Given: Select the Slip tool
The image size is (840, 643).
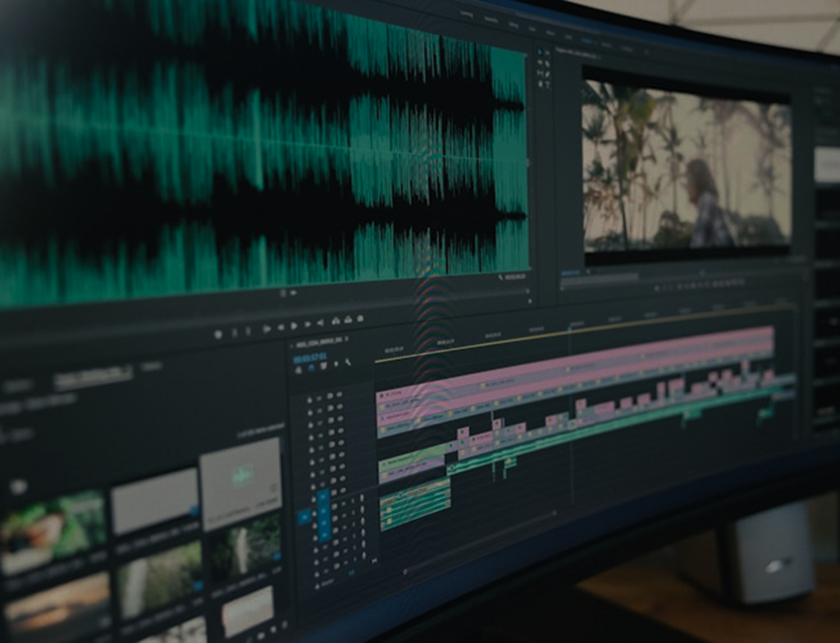Looking at the screenshot, I should [x=540, y=73].
